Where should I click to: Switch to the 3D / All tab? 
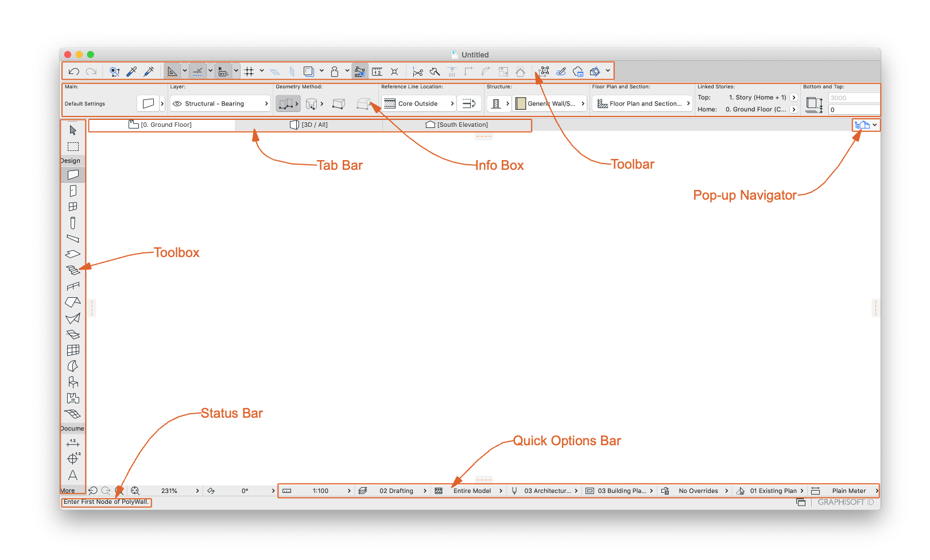coord(309,125)
